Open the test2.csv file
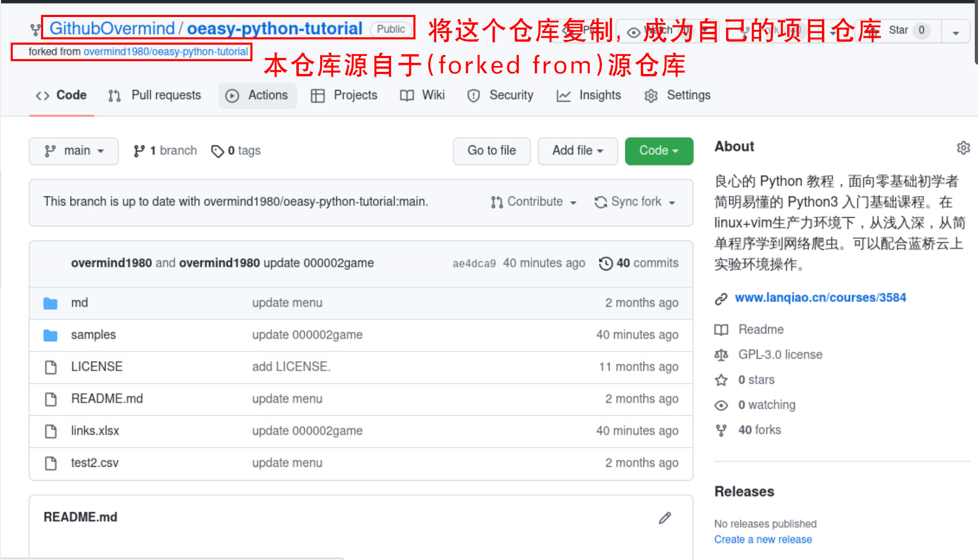978x560 pixels. (94, 463)
